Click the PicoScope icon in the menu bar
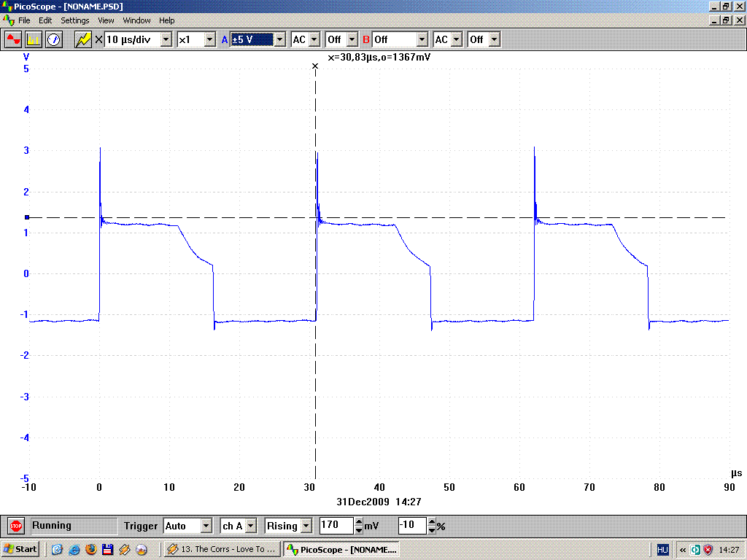 [8, 20]
